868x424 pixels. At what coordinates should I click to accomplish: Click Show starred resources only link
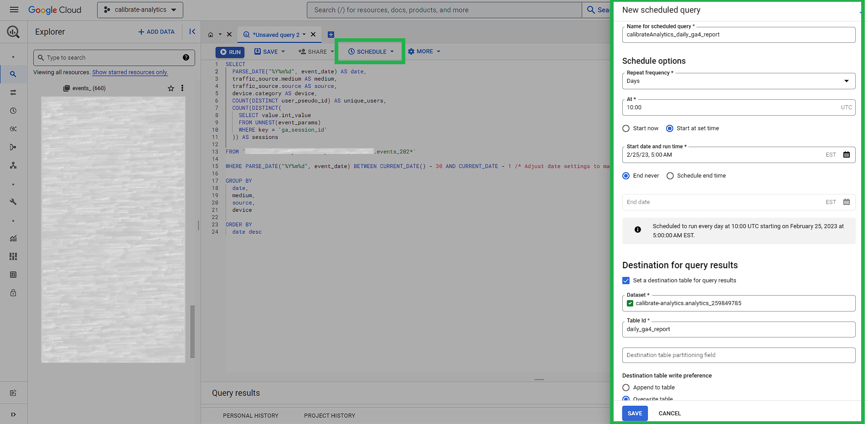tap(130, 72)
